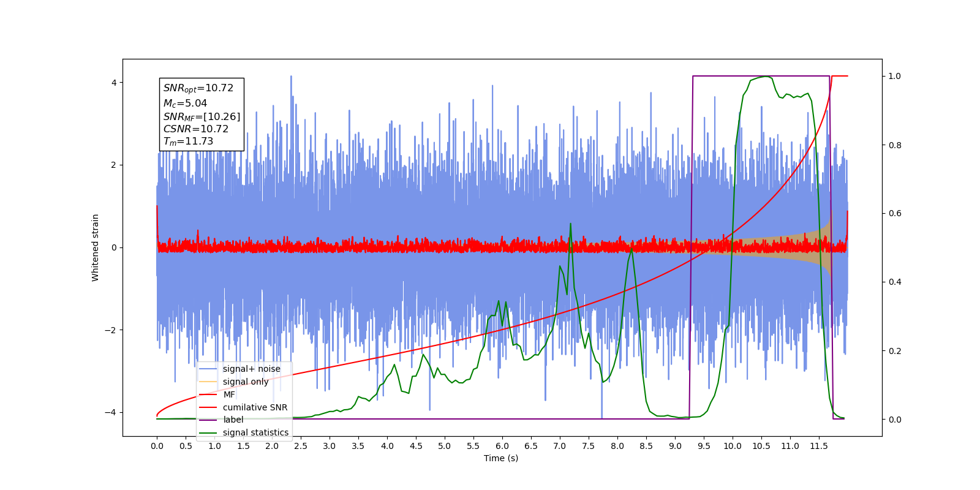Click the 1.0 tick on the right axis

tap(895, 76)
